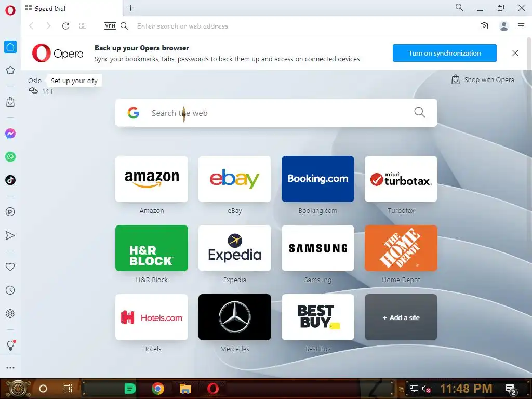Open the Best Buy speed dial tile
Screen dimensions: 532x399
(318, 317)
